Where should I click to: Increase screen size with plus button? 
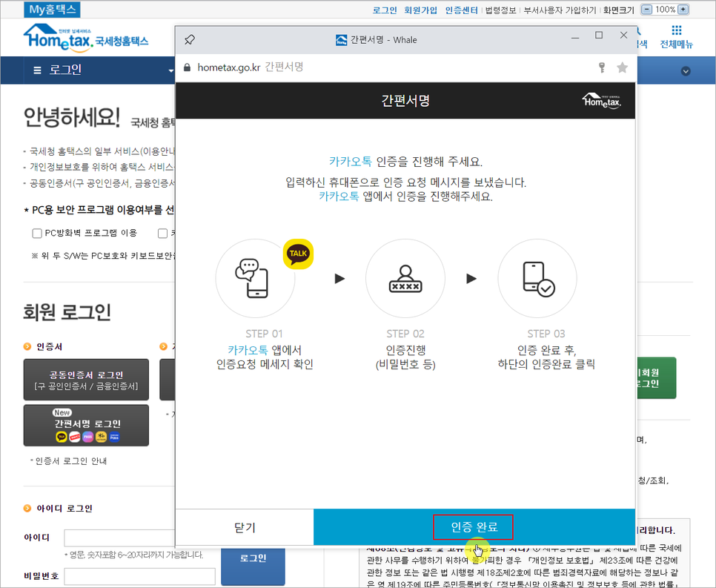pos(683,10)
